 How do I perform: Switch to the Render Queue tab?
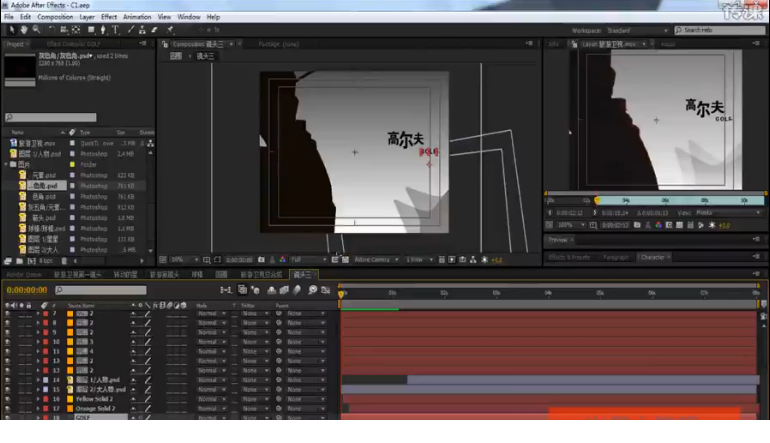click(x=24, y=275)
